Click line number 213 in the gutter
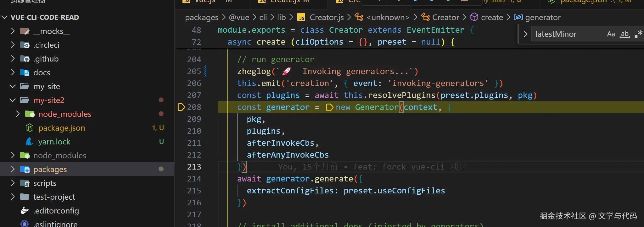Screen dimensions: 644x227 pos(194,167)
